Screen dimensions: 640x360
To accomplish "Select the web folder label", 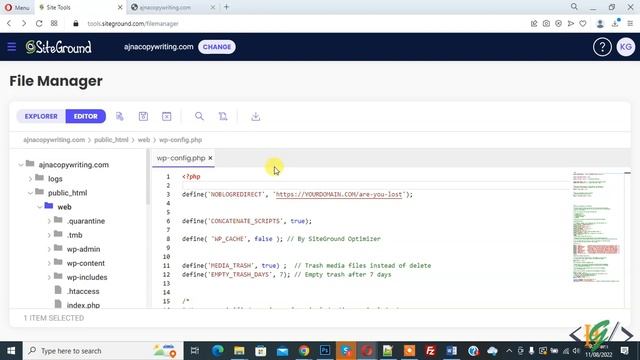I will click(64, 207).
